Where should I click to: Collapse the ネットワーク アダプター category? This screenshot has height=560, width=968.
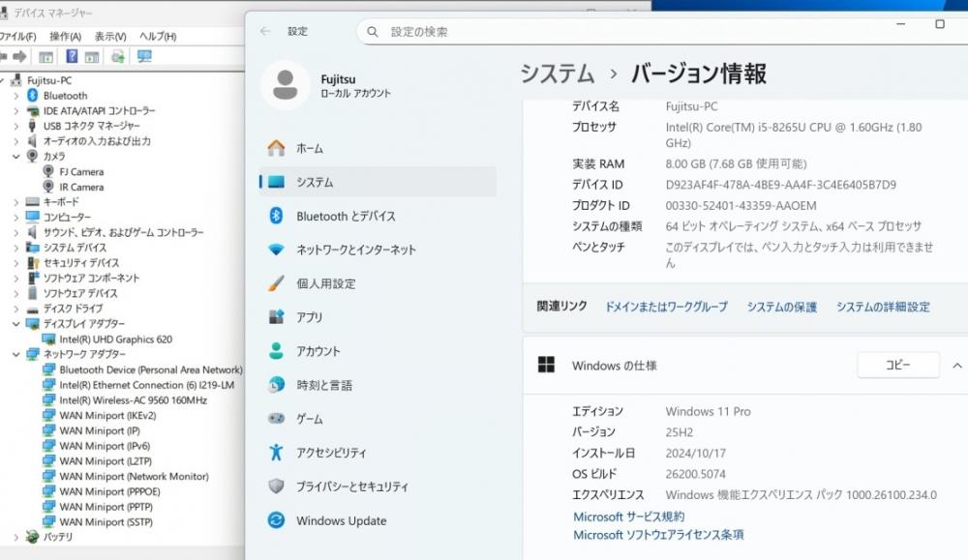15,354
